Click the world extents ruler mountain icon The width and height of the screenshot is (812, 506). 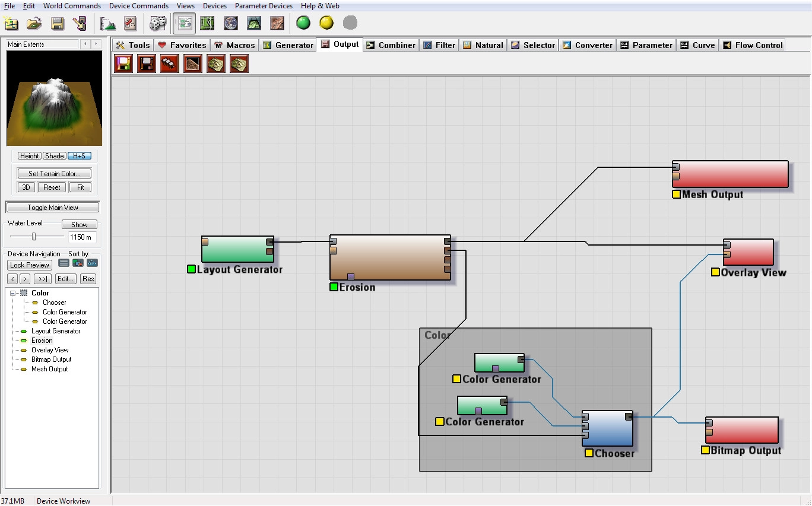point(107,23)
